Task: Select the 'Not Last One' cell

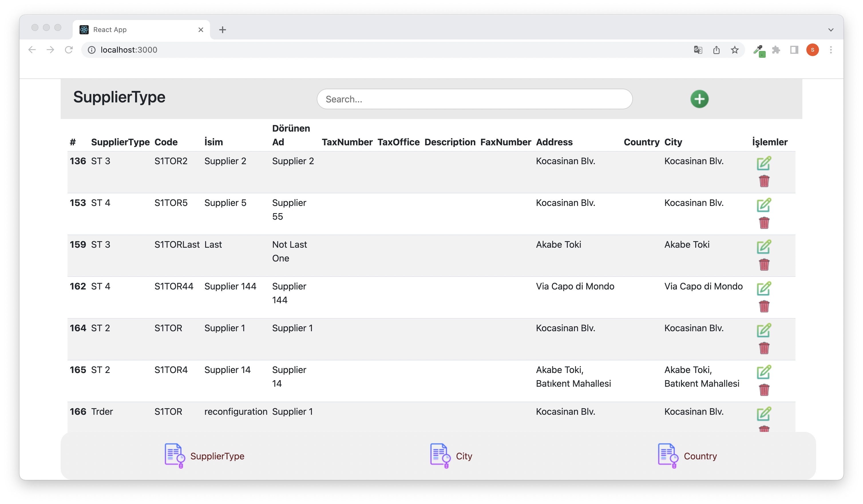Action: tap(289, 251)
